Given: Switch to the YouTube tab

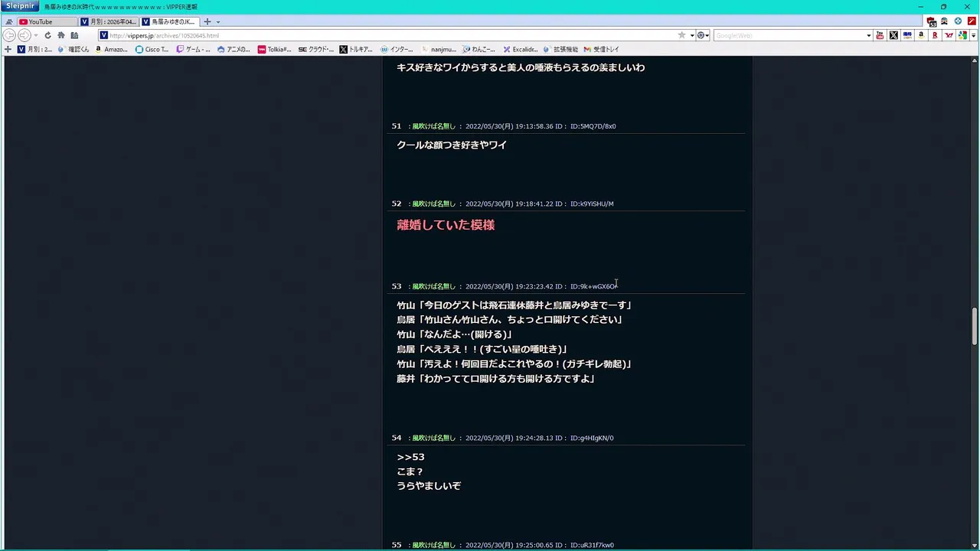Looking at the screenshot, I should click(46, 21).
